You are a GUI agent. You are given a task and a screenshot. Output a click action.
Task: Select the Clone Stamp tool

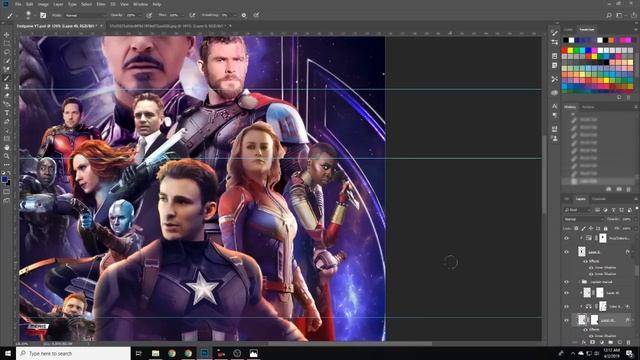click(7, 87)
